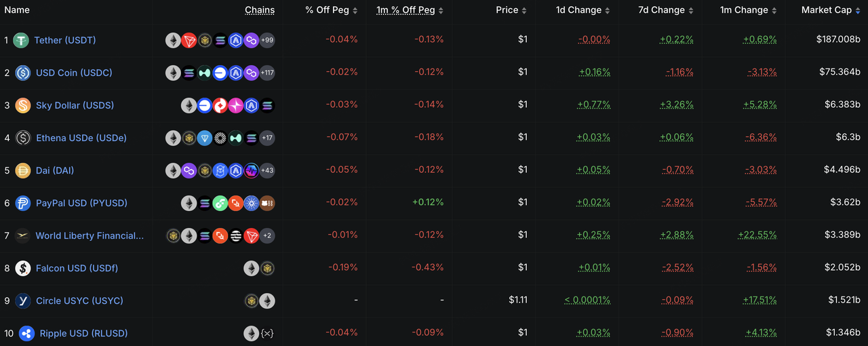Click the PayPal USD logo icon

coord(23,203)
